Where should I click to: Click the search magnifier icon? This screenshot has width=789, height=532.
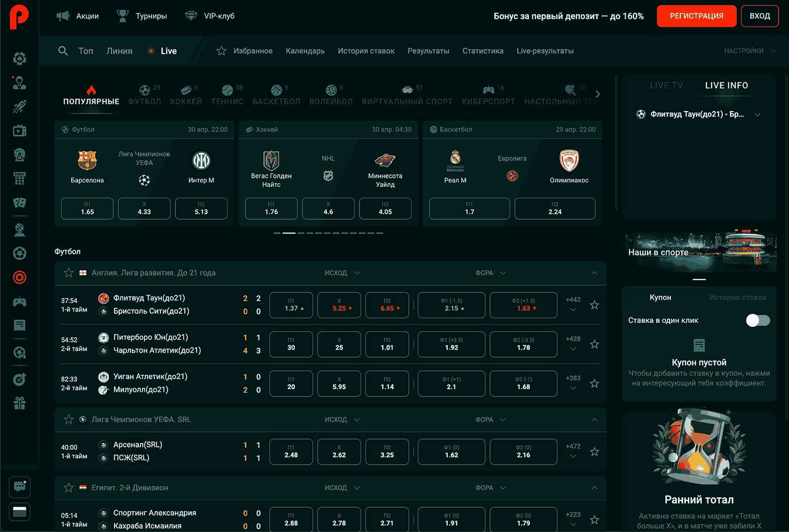click(x=63, y=51)
